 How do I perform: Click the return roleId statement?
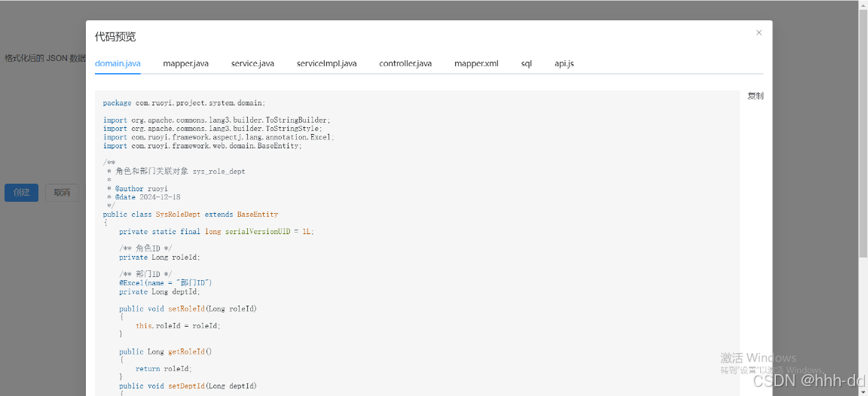(164, 369)
